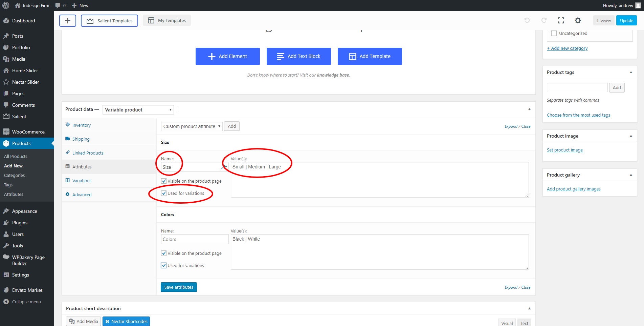Uncheck Used for variations under Size
The width and height of the screenshot is (644, 326).
(164, 193)
